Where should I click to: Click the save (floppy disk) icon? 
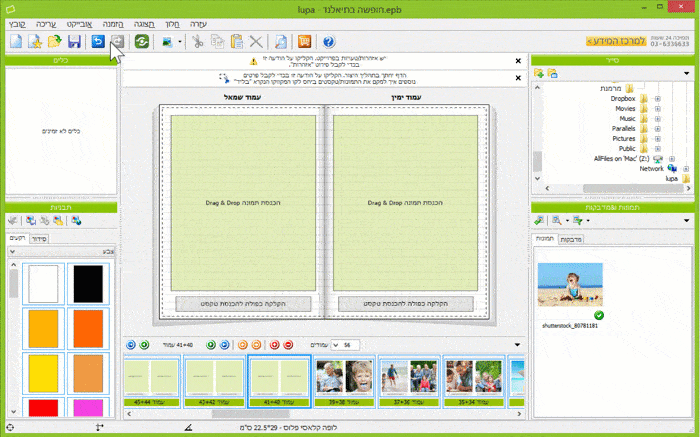point(73,42)
